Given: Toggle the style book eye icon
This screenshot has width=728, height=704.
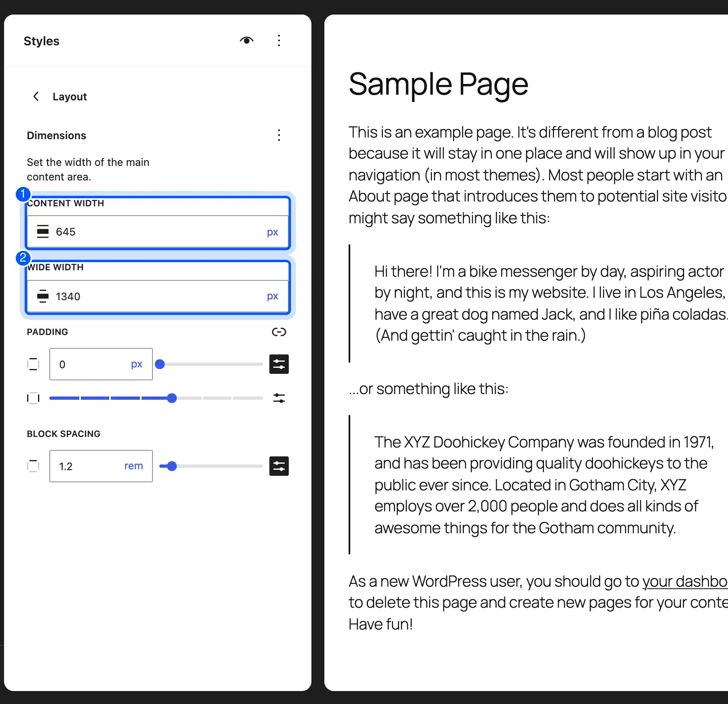Looking at the screenshot, I should [x=247, y=40].
